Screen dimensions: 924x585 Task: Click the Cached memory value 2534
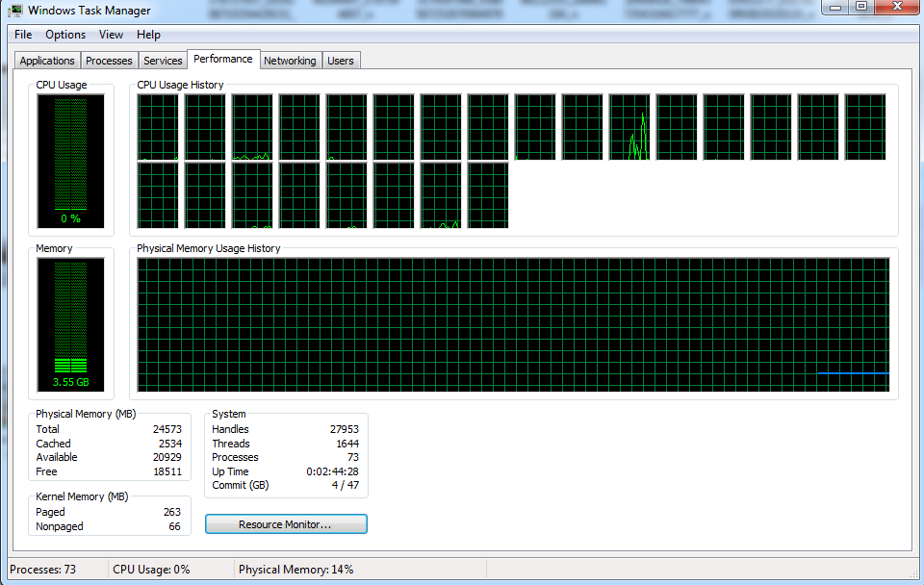170,444
